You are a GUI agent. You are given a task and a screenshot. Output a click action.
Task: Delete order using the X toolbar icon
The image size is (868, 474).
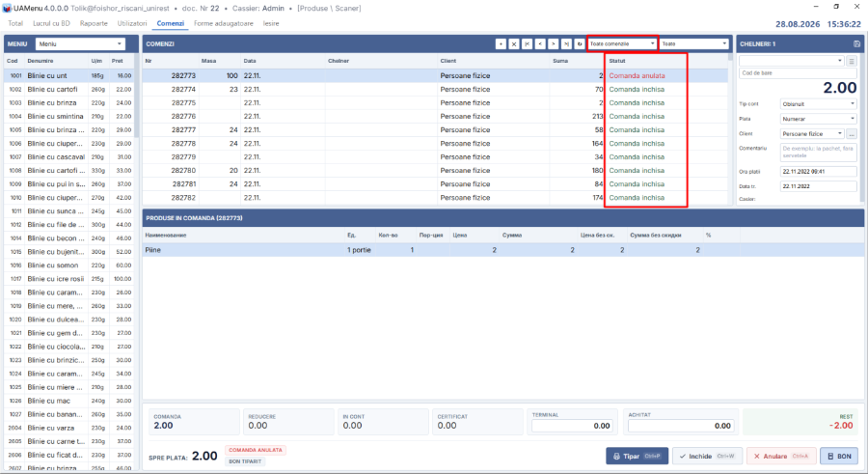(x=514, y=43)
